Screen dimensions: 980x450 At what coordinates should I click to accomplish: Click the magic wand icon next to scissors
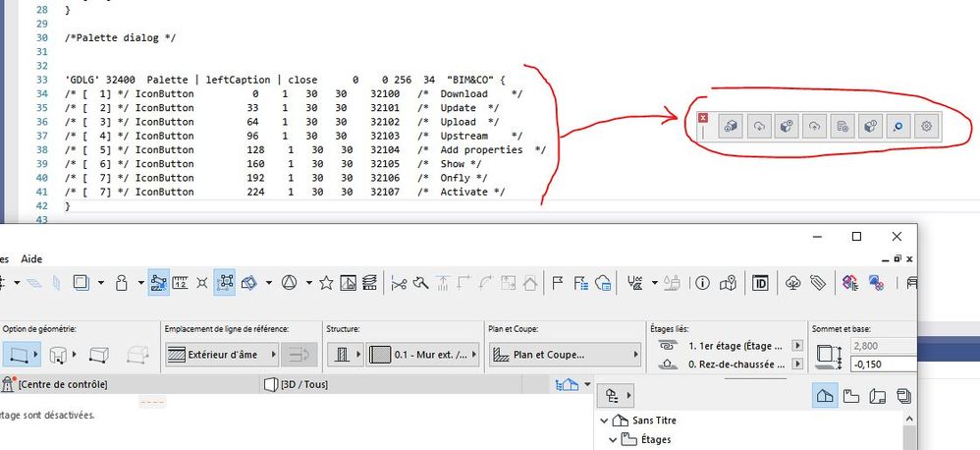click(420, 283)
